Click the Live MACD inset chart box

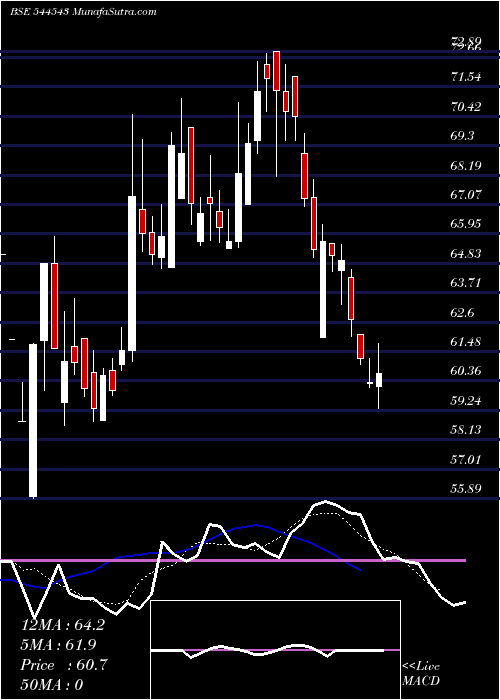coord(275,650)
